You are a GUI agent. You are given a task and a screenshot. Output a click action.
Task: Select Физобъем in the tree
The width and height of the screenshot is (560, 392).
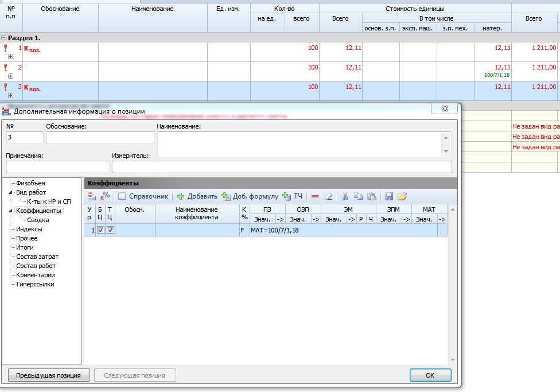[x=31, y=183]
